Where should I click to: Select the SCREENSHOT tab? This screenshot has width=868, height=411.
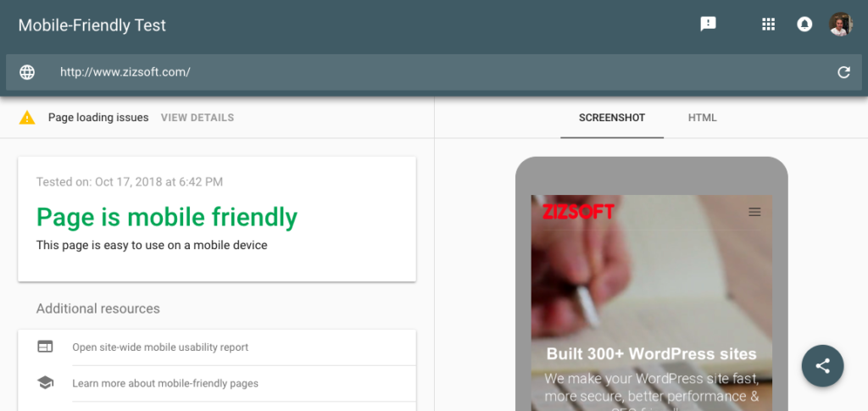(x=612, y=117)
